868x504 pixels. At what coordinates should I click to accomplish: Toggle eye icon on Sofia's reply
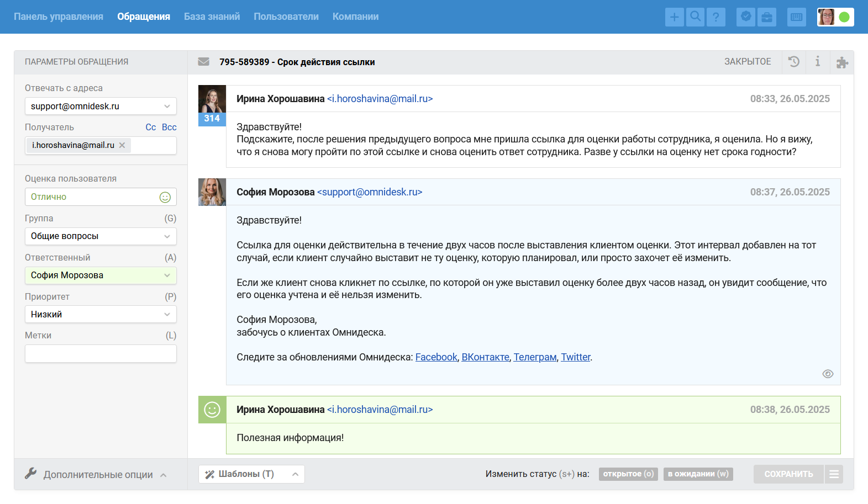pyautogui.click(x=828, y=374)
